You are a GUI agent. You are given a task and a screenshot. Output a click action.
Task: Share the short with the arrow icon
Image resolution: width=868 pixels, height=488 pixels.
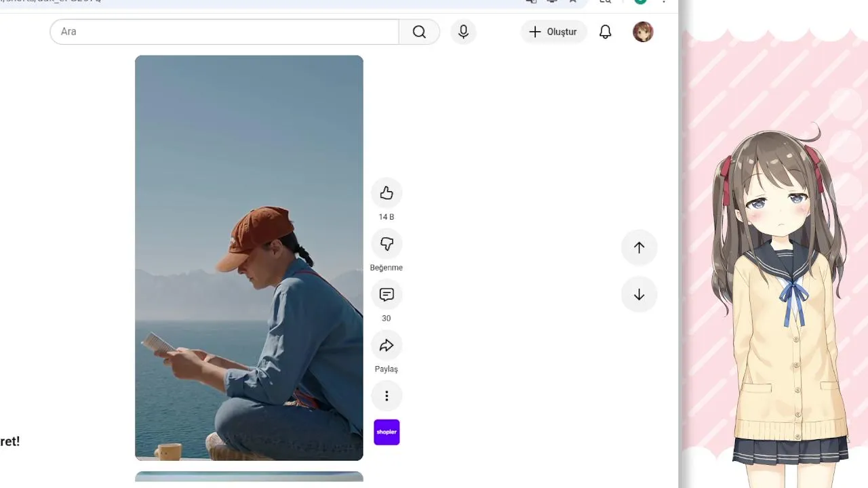tap(387, 346)
